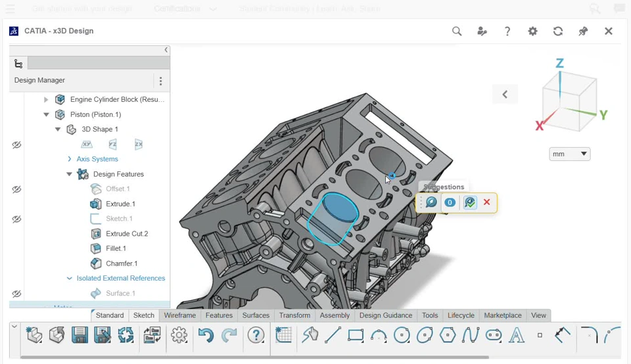631x364 pixels.
Task: Open the mm units dropdown
Action: [569, 154]
